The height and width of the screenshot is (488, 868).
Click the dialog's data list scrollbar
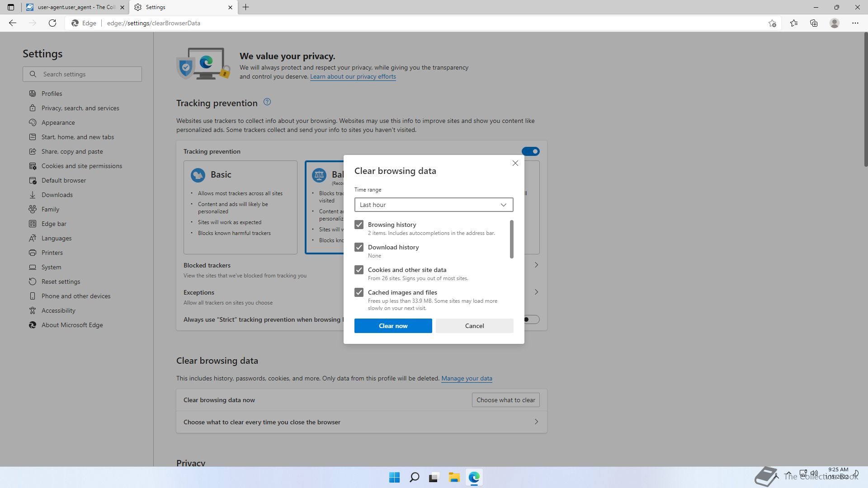(x=512, y=239)
